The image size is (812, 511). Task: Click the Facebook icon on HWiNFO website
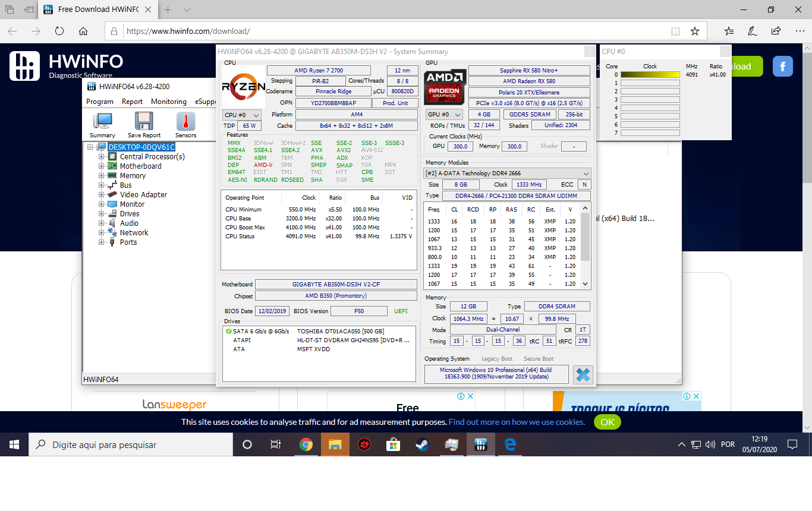pos(783,67)
